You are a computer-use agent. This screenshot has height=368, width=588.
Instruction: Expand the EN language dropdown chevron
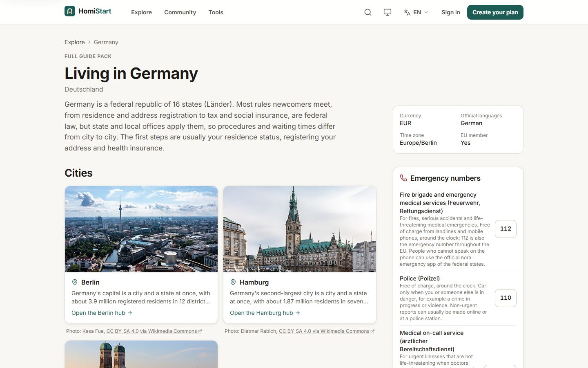tap(426, 12)
